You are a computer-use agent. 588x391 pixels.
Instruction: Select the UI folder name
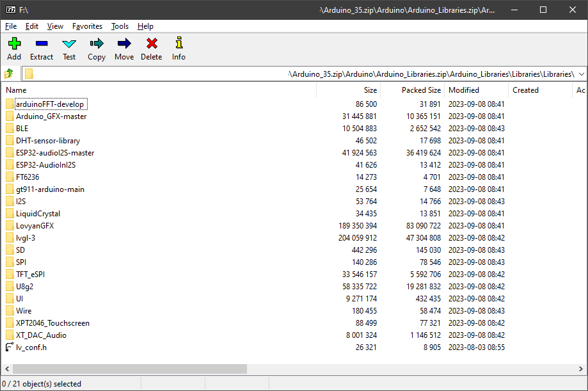point(19,299)
